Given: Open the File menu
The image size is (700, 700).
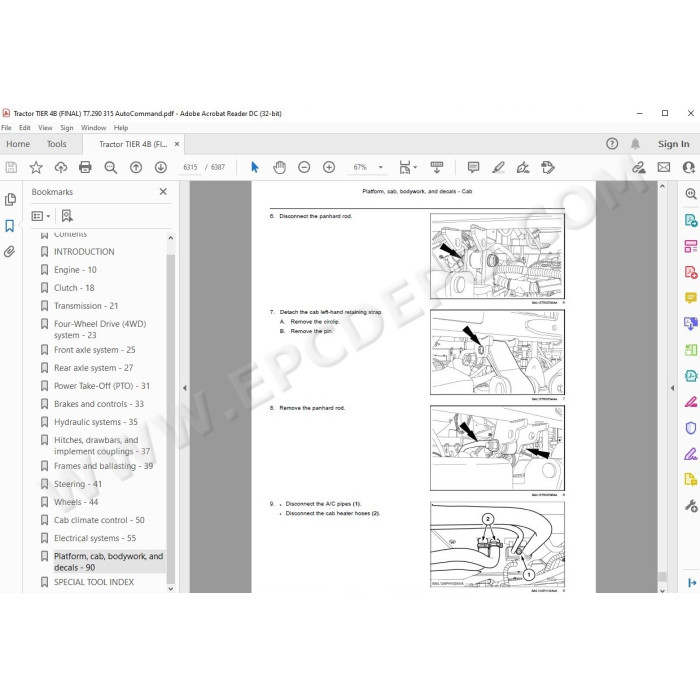Looking at the screenshot, I should pos(6,128).
